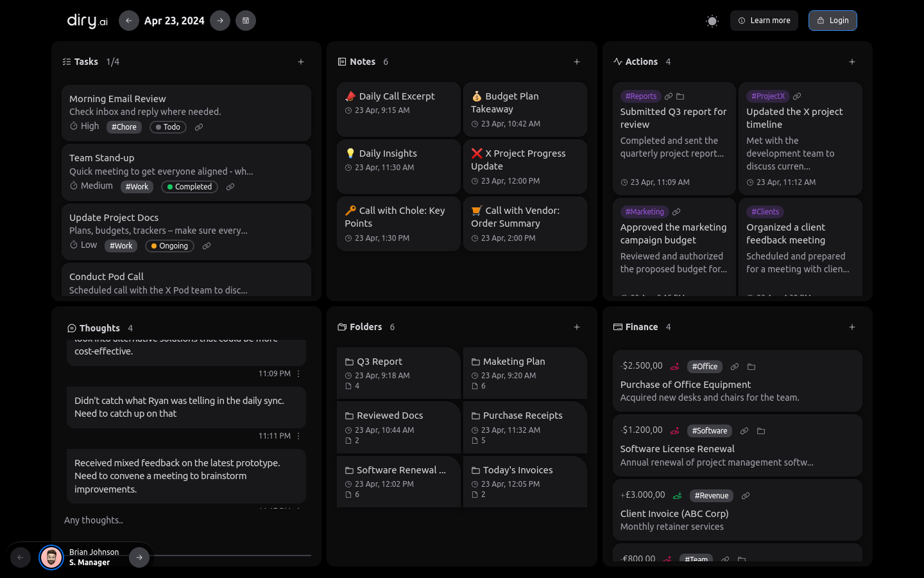Click link icon next to #Revenue tag
Image resolution: width=924 pixels, height=578 pixels.
pos(746,496)
